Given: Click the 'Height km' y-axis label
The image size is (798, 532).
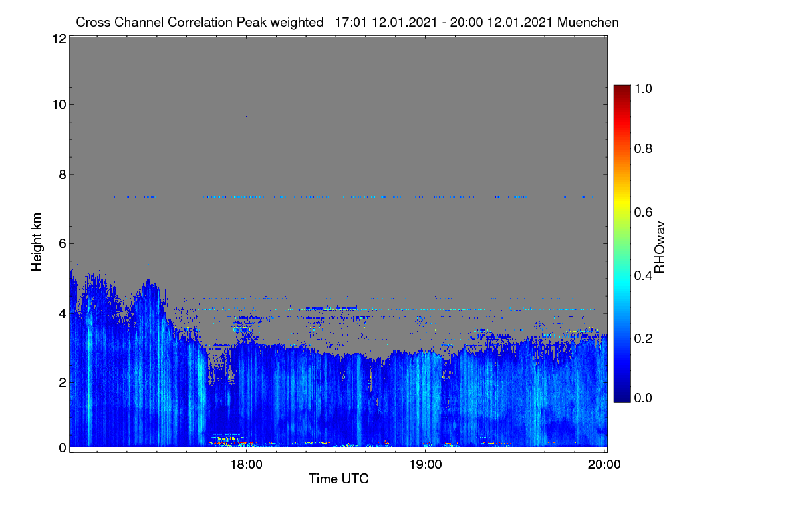Looking at the screenshot, I should 37,242.
